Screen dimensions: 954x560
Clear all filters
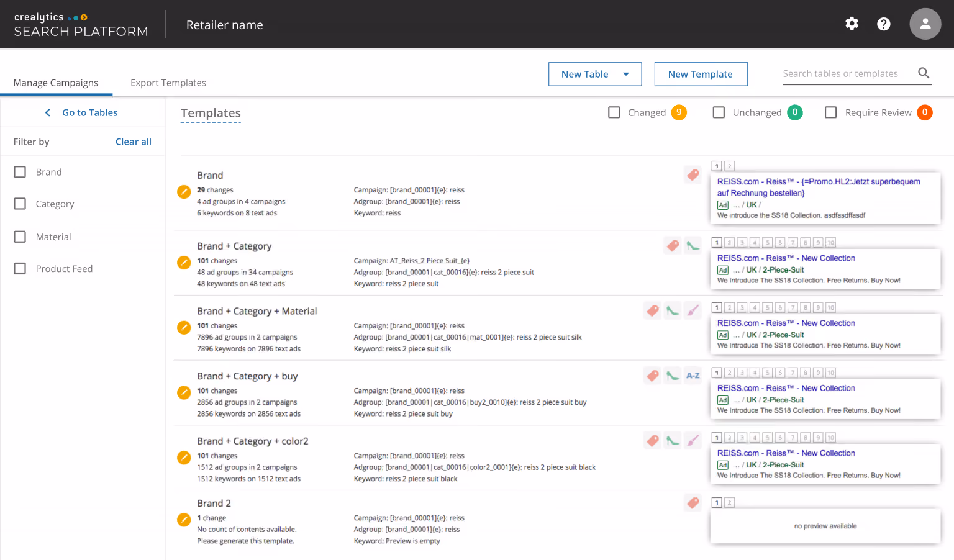pos(134,142)
